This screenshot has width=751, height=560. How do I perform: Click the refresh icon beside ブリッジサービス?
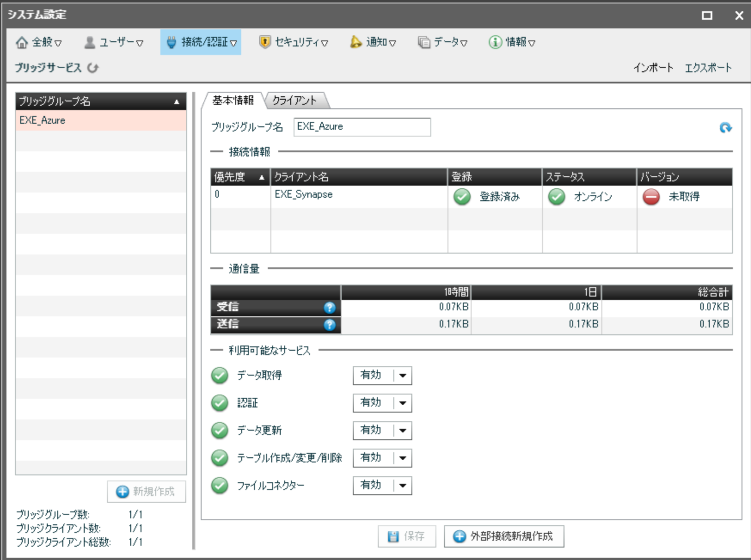pyautogui.click(x=93, y=68)
